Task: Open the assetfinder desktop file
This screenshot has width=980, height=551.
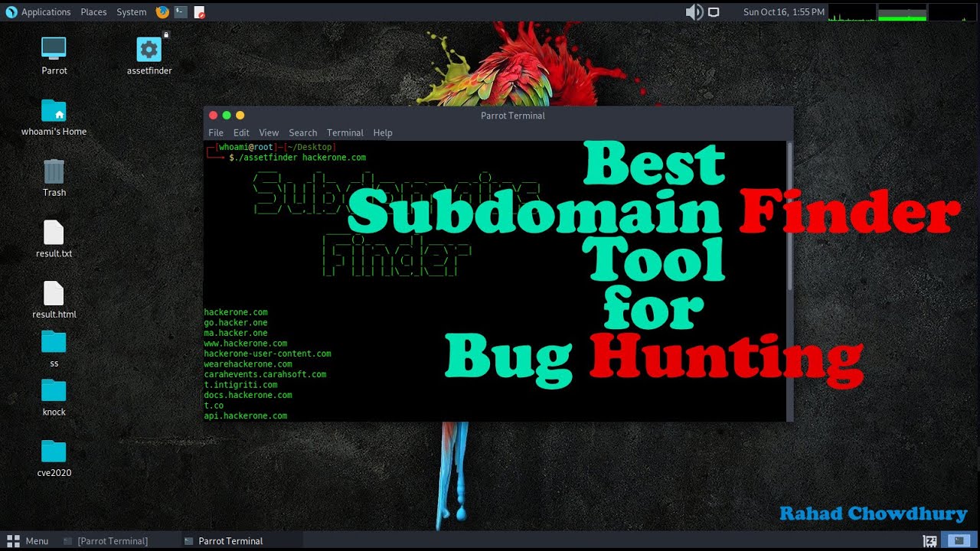Action: 149,49
